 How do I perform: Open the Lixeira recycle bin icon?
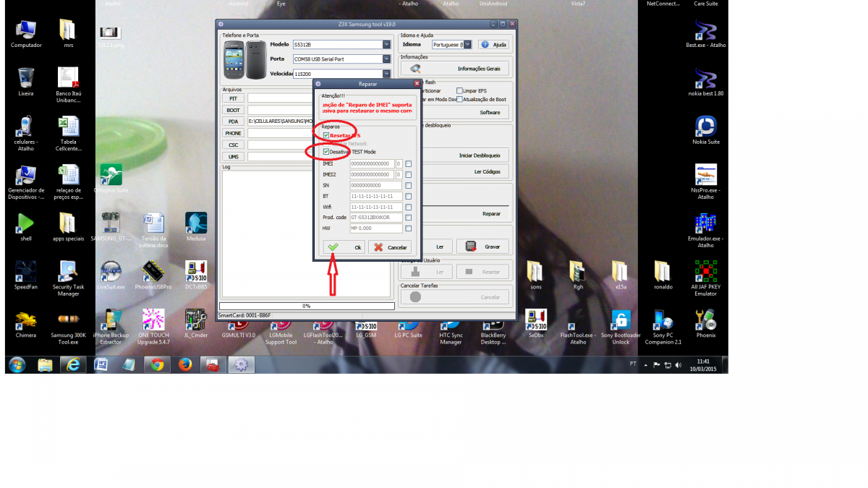coord(26,82)
